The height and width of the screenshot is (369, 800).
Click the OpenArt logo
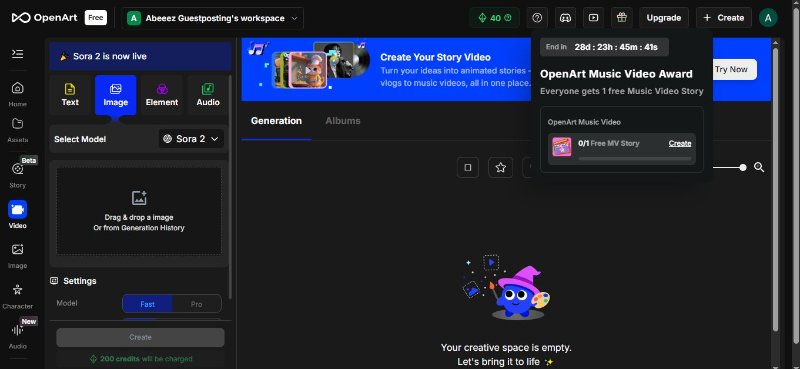point(44,18)
